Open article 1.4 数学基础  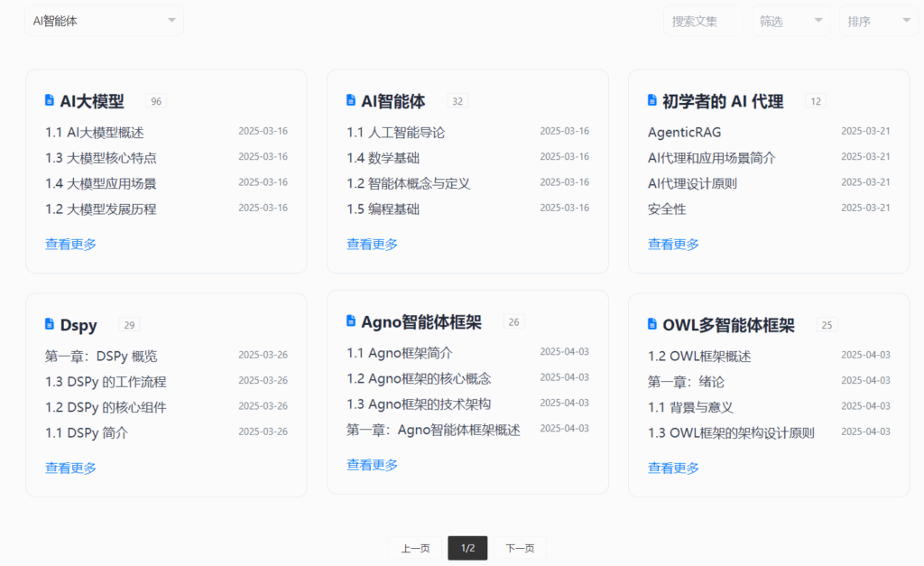383,158
